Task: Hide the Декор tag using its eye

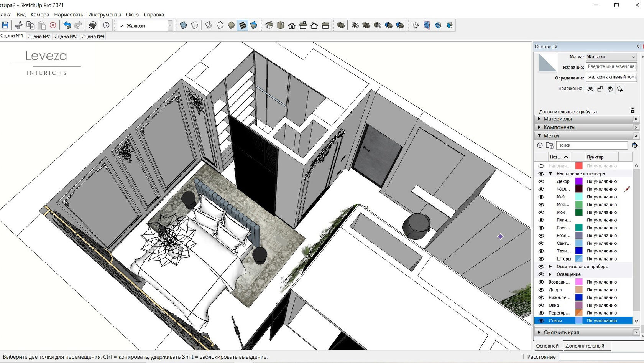Action: coord(541,181)
